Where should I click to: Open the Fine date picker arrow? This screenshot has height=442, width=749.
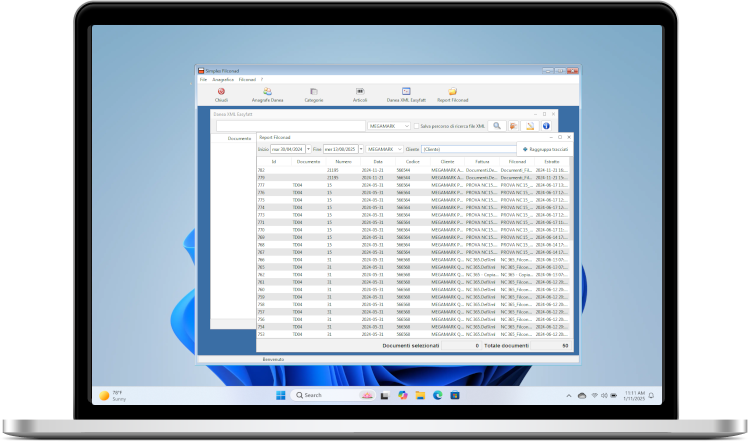(x=361, y=149)
